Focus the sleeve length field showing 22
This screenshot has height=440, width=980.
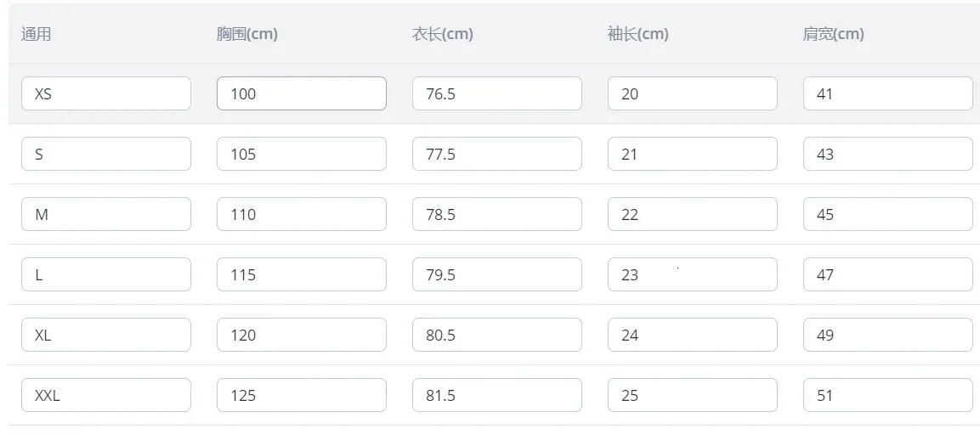(693, 214)
